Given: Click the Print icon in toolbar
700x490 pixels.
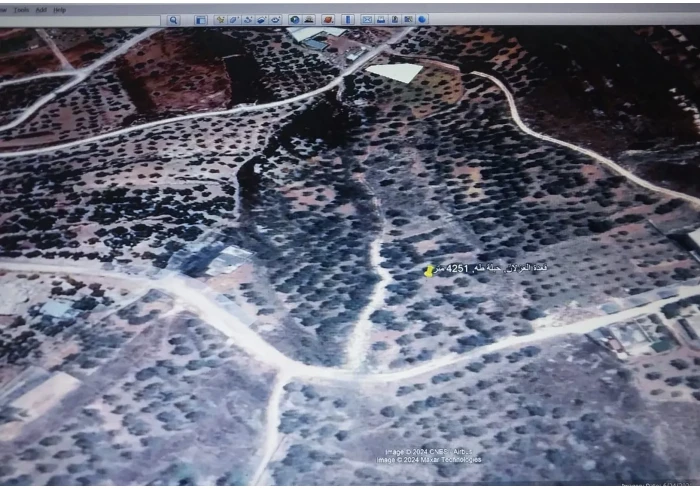Looking at the screenshot, I should (x=381, y=20).
